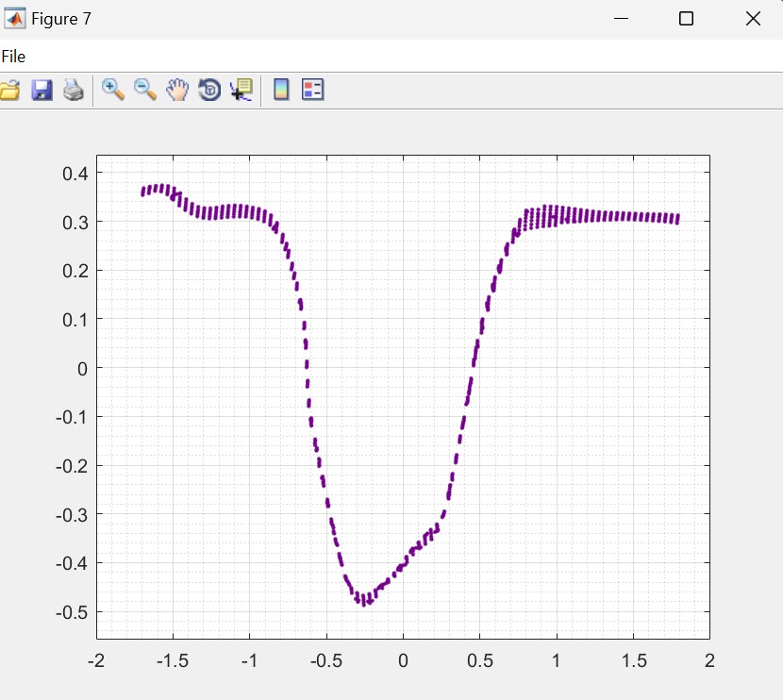Toggle the legend display
This screenshot has height=700, width=783.
tap(312, 90)
